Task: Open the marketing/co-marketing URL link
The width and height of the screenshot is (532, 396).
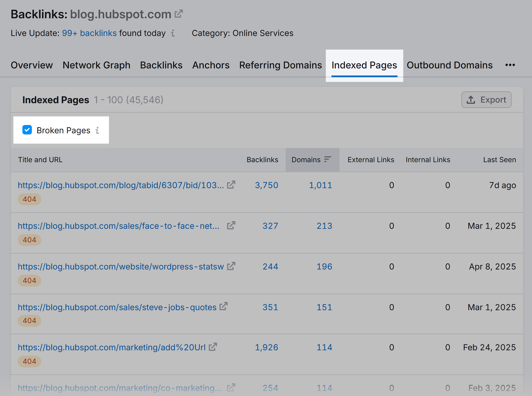Action: pyautogui.click(x=120, y=388)
